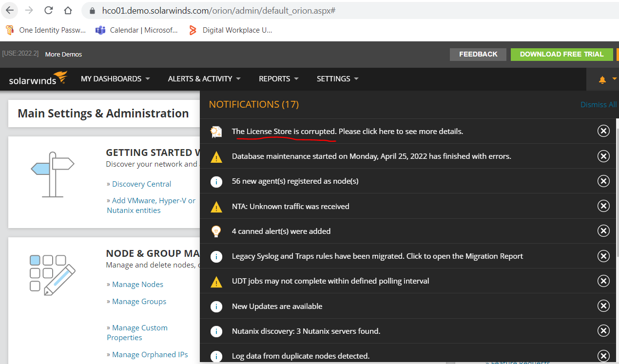Viewport: 619px width, 364px height.
Task: Click the address bar URL field
Action: coord(351,10)
